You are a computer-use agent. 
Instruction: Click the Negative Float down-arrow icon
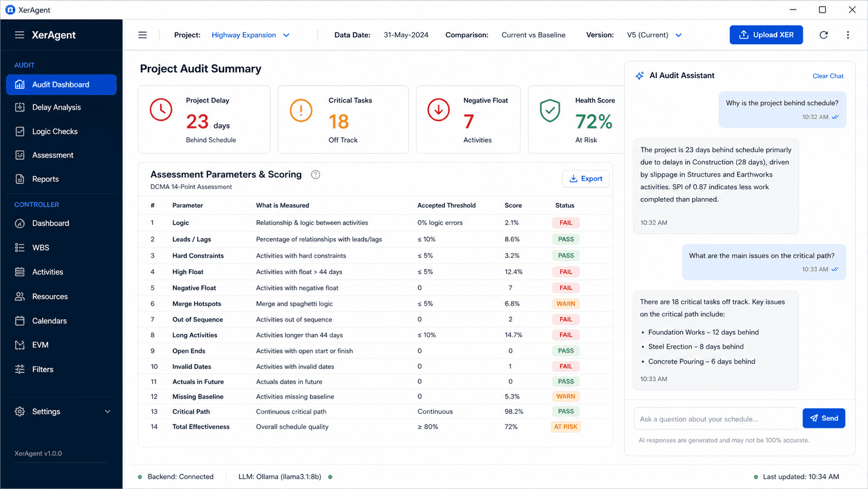[438, 110]
